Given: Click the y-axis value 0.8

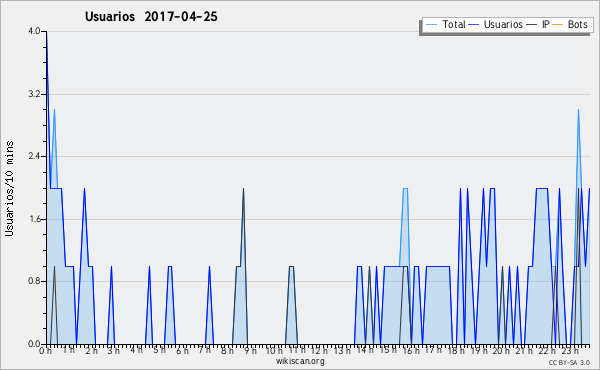Looking at the screenshot, I should tap(34, 281).
